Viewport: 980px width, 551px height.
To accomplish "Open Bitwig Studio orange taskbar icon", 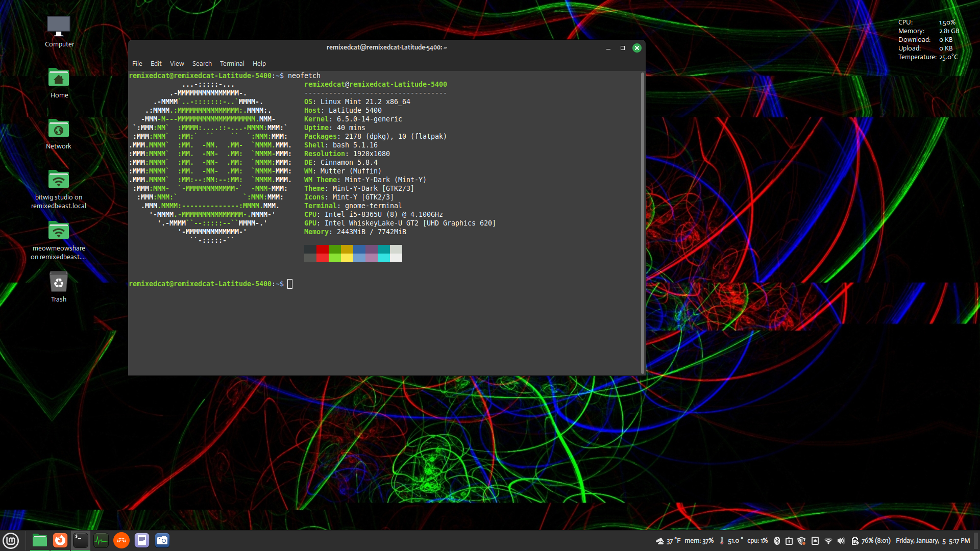I will (x=121, y=540).
